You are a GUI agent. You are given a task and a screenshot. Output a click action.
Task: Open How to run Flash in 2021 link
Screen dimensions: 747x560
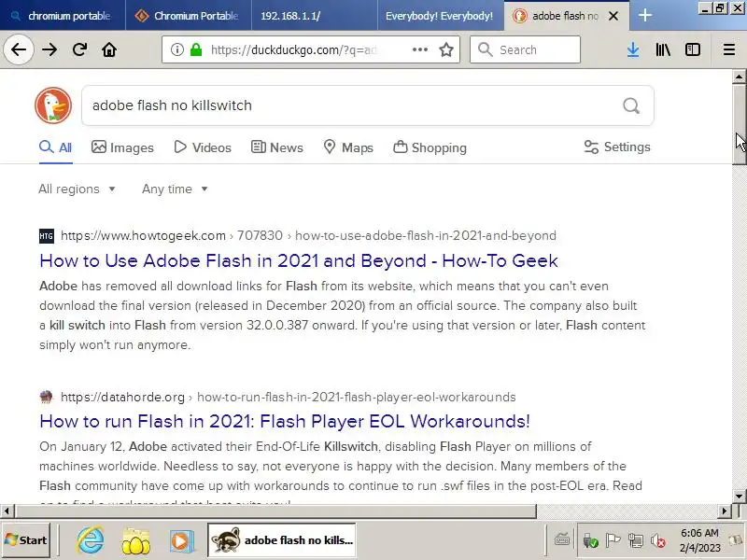(285, 422)
